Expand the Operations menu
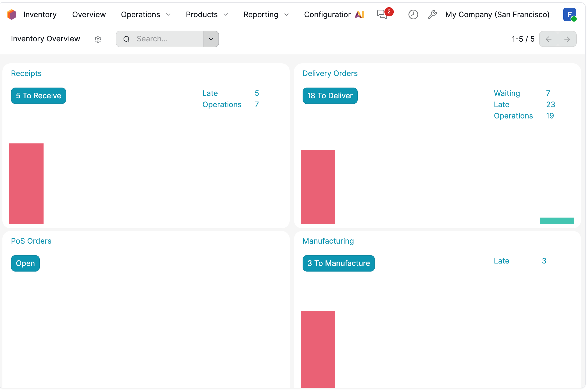This screenshot has height=390, width=588. [145, 15]
